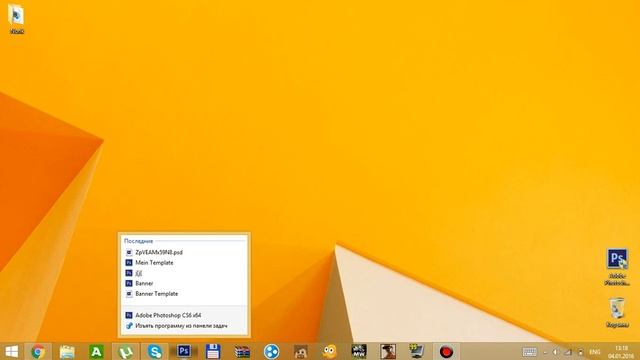Open the blue floppy disk app
The image size is (640, 360).
pos(213,351)
